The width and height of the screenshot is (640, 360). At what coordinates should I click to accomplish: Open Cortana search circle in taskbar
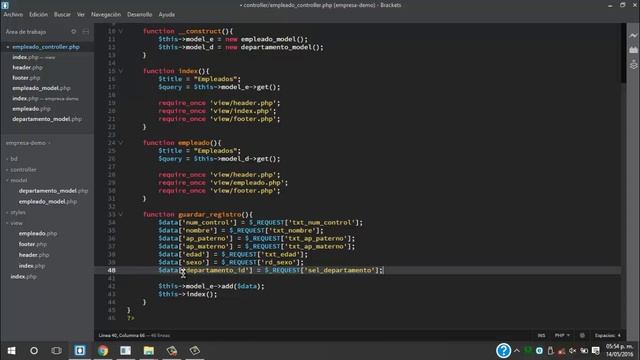tap(34, 351)
